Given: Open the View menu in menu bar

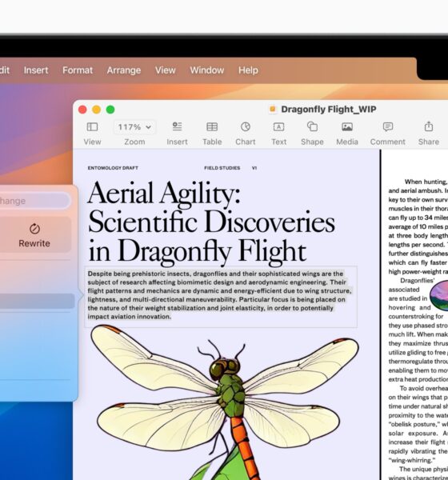Looking at the screenshot, I should (165, 70).
